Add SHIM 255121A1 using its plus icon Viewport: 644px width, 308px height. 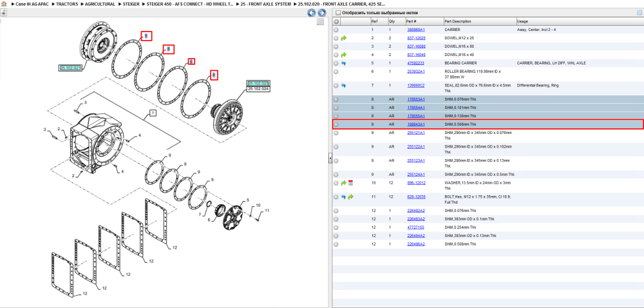[336, 133]
